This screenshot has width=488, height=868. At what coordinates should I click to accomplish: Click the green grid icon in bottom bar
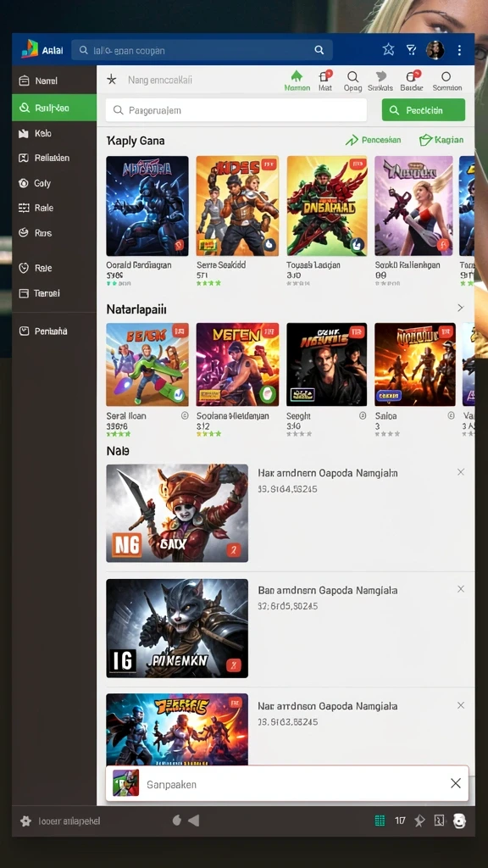[380, 821]
